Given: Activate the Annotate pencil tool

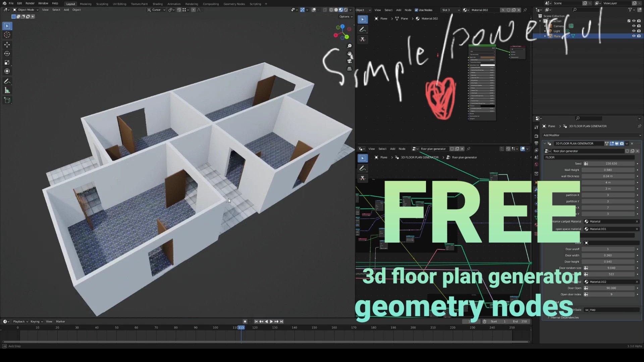Looking at the screenshot, I should [x=7, y=81].
